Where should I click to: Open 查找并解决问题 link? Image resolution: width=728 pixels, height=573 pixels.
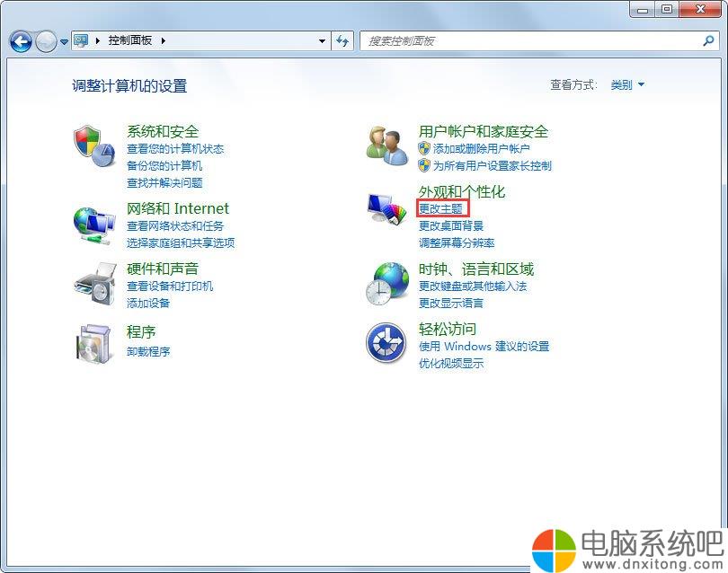click(164, 183)
